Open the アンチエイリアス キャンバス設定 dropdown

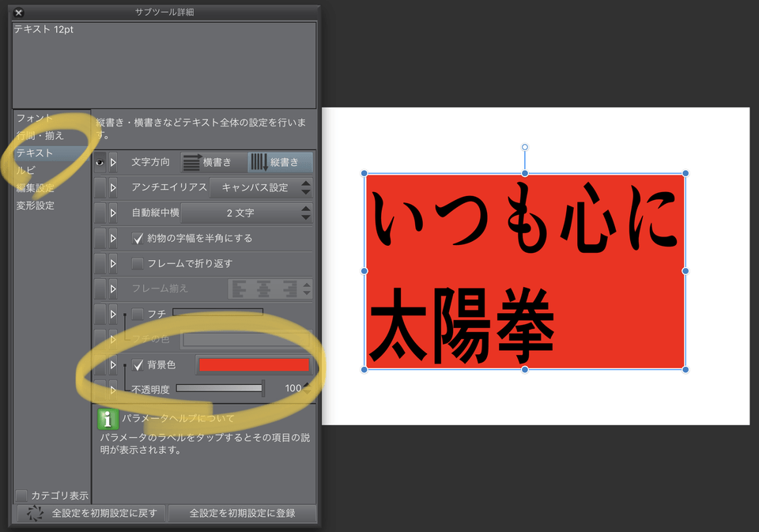261,187
